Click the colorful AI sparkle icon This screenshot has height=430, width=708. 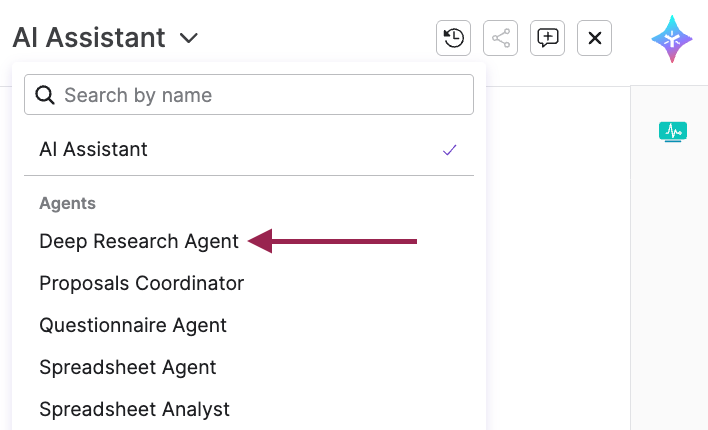coord(672,39)
